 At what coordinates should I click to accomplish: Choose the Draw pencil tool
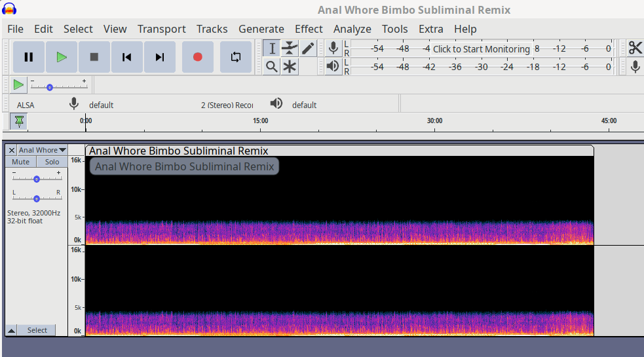[308, 48]
